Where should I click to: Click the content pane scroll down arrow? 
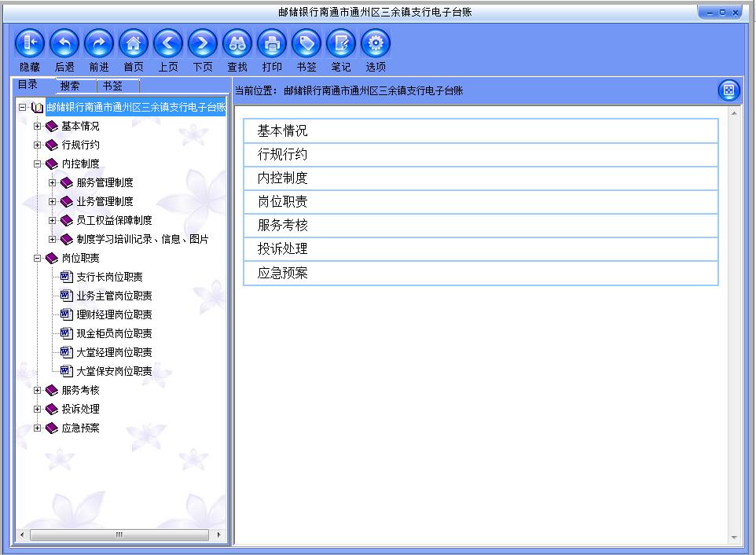click(x=734, y=537)
